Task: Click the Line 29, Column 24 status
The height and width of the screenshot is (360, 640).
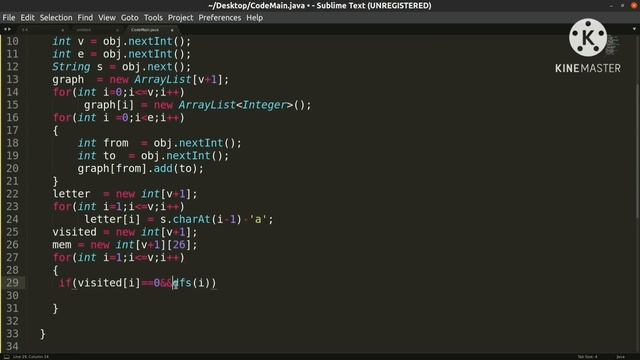Action: [31, 357]
